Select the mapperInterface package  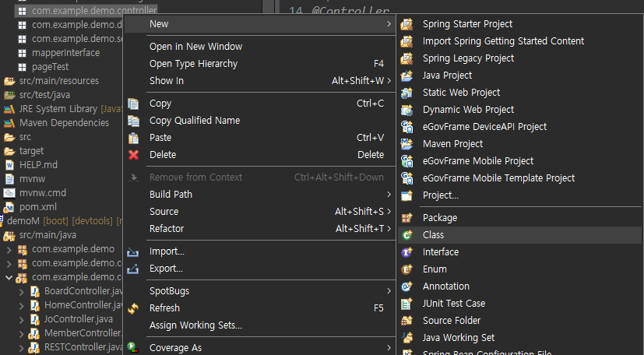click(65, 53)
